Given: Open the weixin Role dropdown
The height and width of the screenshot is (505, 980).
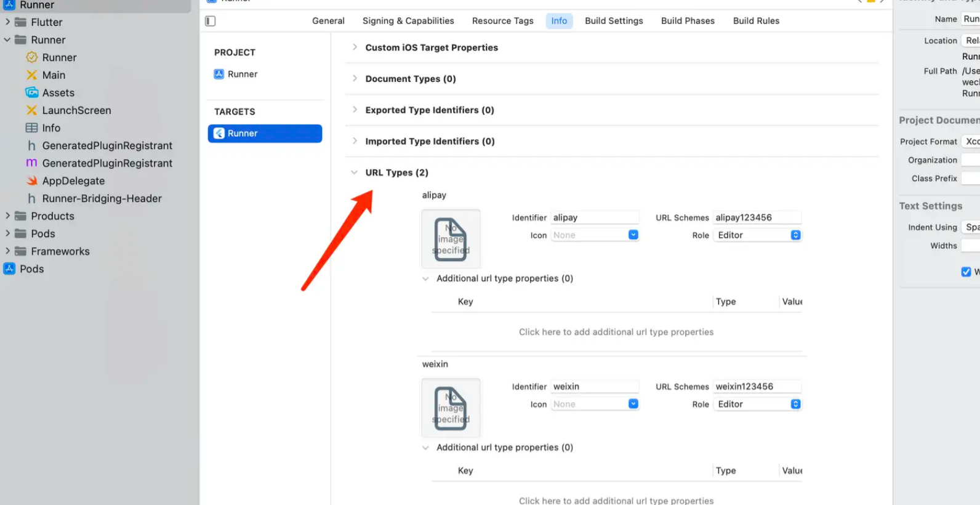Looking at the screenshot, I should coord(757,405).
